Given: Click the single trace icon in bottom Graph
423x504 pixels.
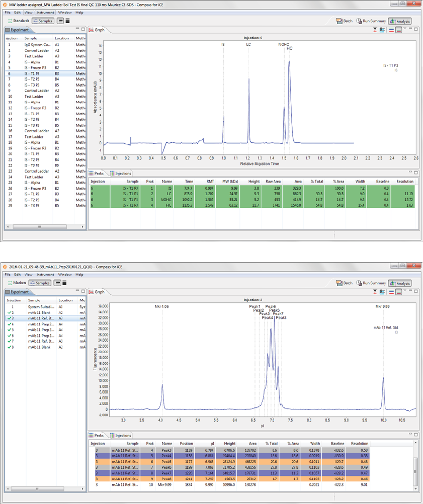Looking at the screenshot, I should [x=398, y=292].
